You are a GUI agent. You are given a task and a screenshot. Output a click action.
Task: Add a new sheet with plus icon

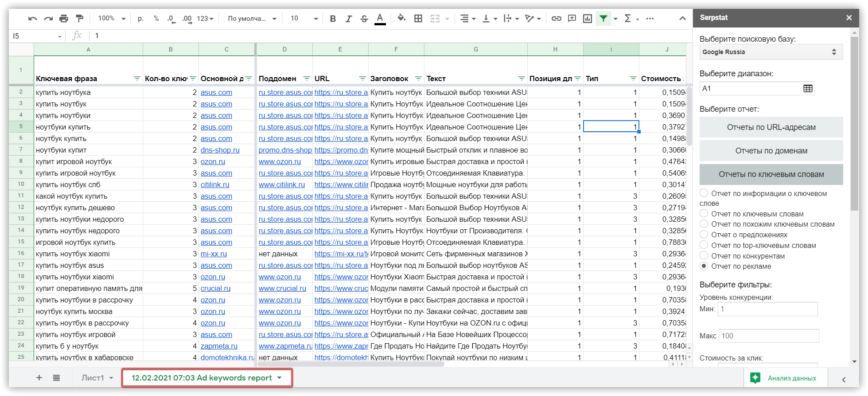39,378
